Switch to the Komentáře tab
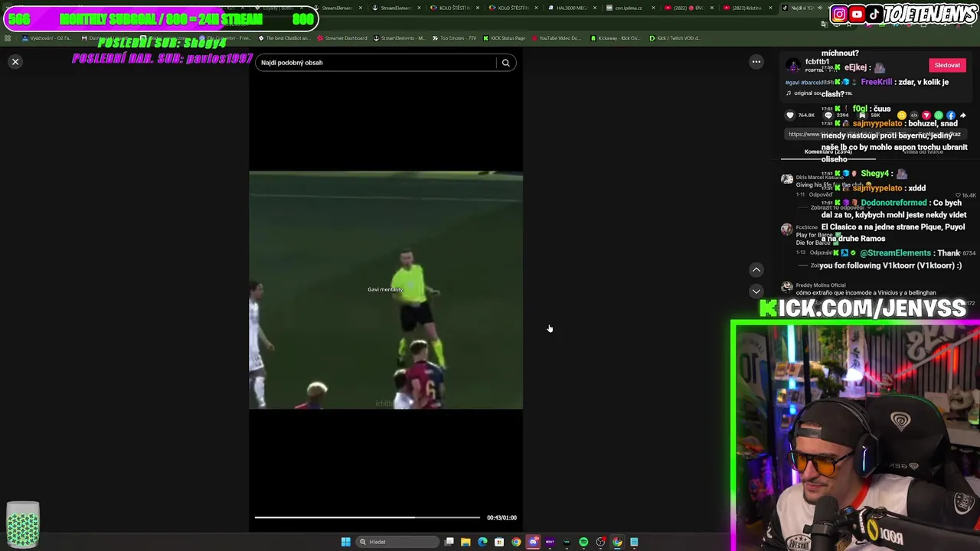The image size is (980, 551). (828, 152)
